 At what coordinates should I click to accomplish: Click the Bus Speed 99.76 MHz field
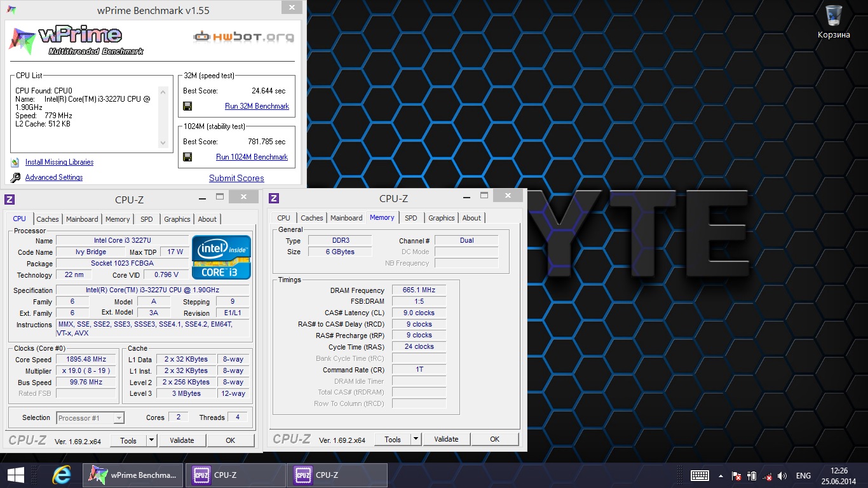click(x=86, y=383)
